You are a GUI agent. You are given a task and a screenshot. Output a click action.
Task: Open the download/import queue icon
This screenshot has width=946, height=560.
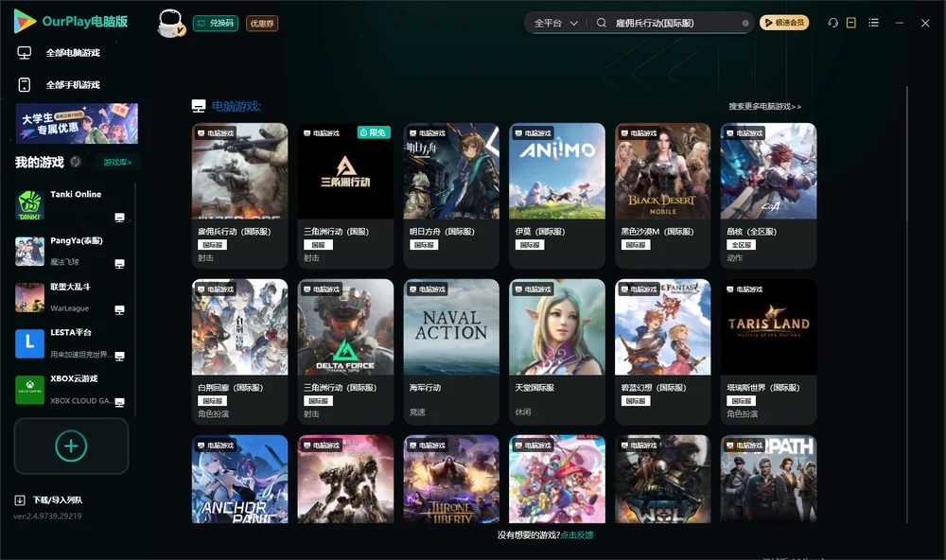click(x=20, y=500)
